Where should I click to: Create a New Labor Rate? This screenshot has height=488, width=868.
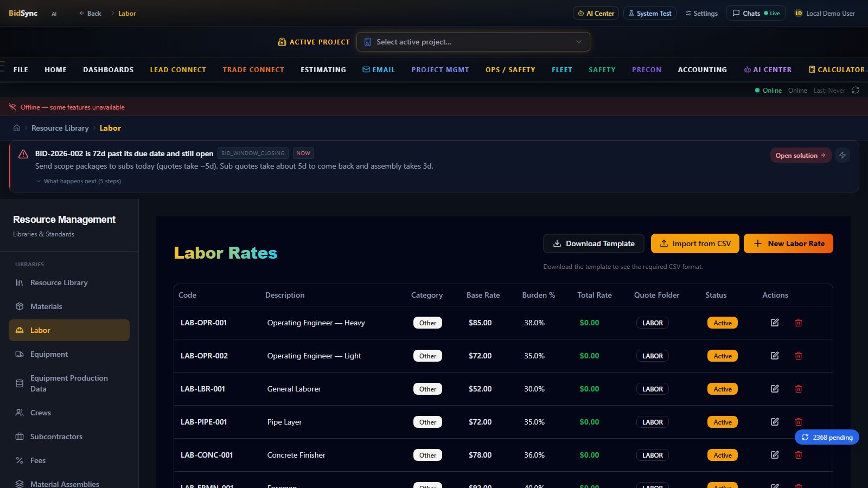coord(788,243)
